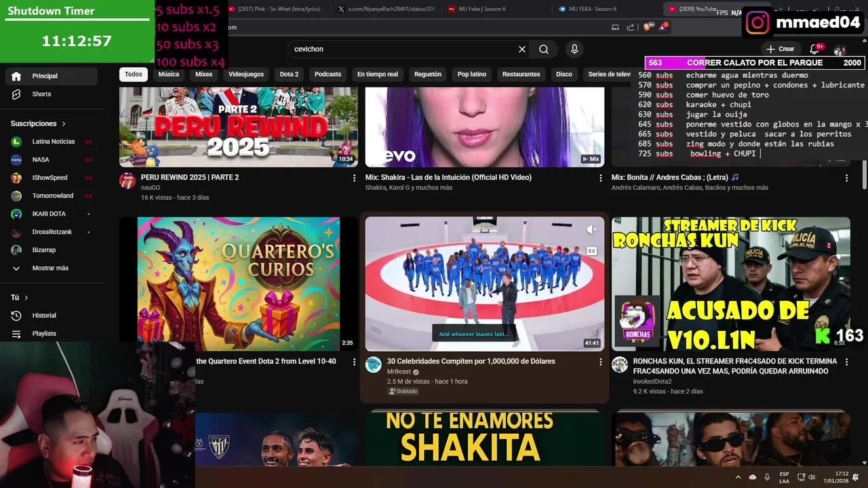Select the Mixes filter chip
The image size is (868, 488).
pyautogui.click(x=203, y=75)
